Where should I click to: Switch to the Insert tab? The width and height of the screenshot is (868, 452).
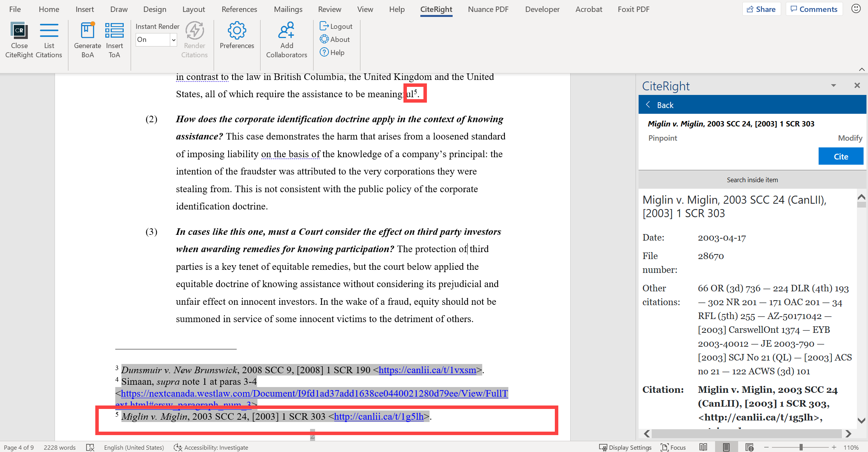(85, 9)
